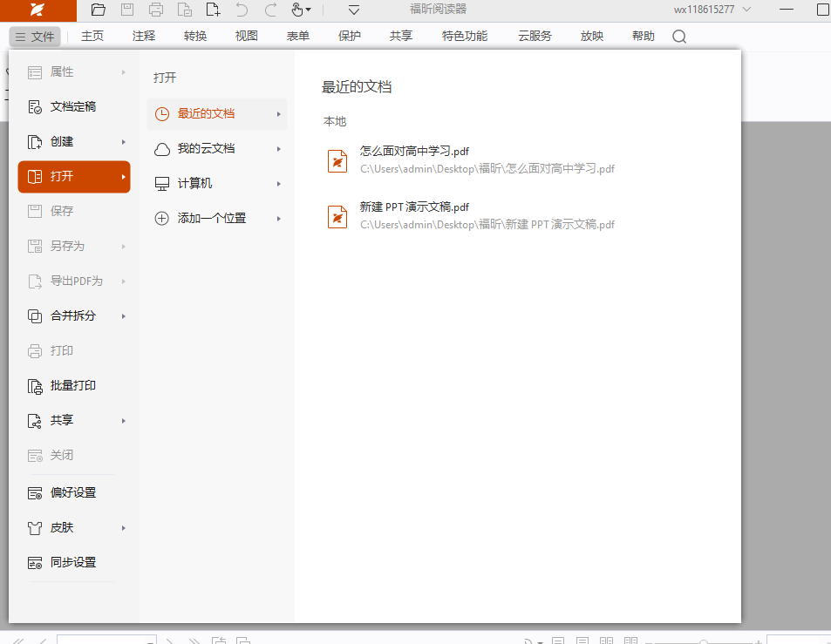Switch to the 特色功能 tab
Viewport: 831px width, 644px height.
pyautogui.click(x=464, y=36)
